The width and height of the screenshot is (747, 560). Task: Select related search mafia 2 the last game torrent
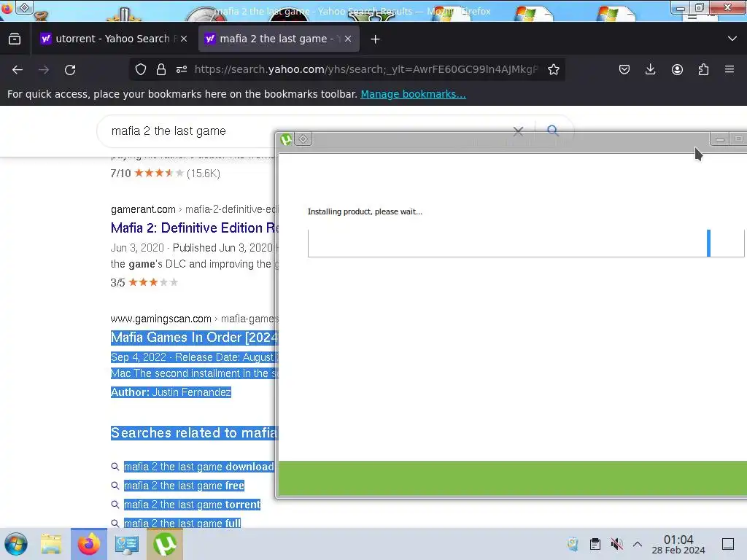coord(192,505)
